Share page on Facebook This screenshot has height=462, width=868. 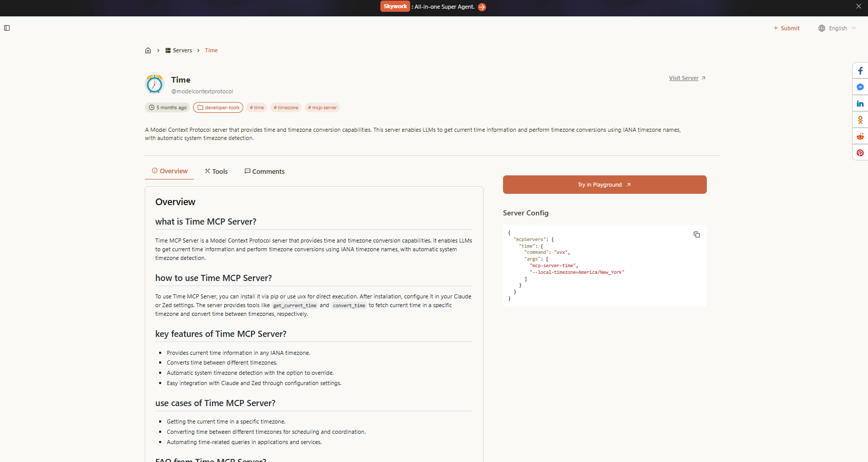860,71
